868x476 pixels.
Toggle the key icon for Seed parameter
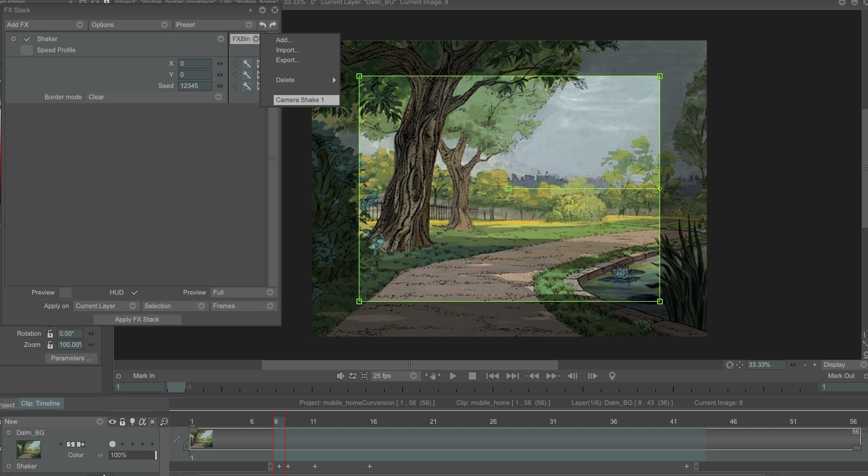(247, 86)
